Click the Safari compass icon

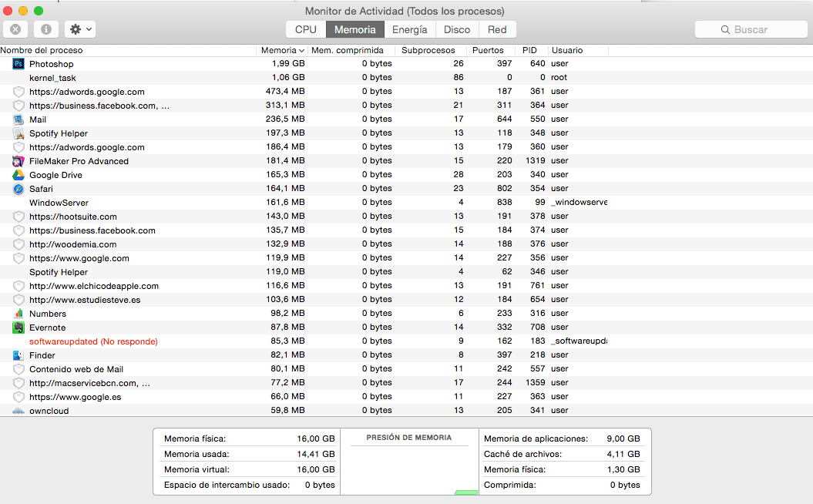point(18,189)
